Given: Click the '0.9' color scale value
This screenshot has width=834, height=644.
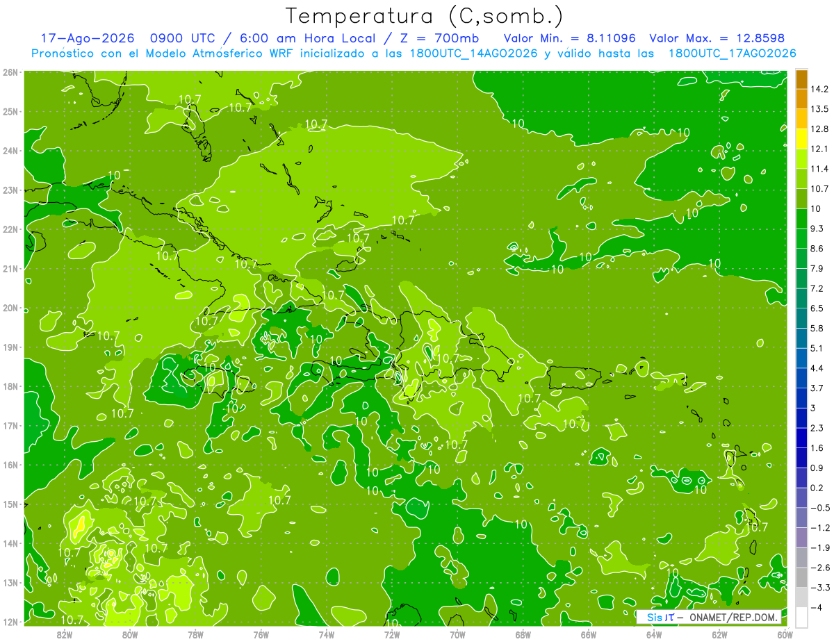Looking at the screenshot, I should tap(817, 468).
